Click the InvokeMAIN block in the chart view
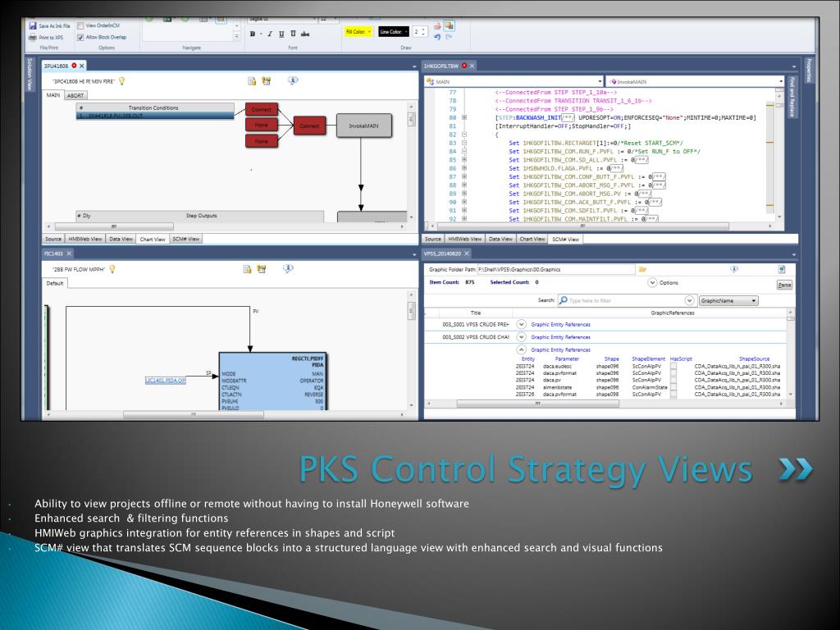This screenshot has width=840, height=630. pyautogui.click(x=364, y=126)
